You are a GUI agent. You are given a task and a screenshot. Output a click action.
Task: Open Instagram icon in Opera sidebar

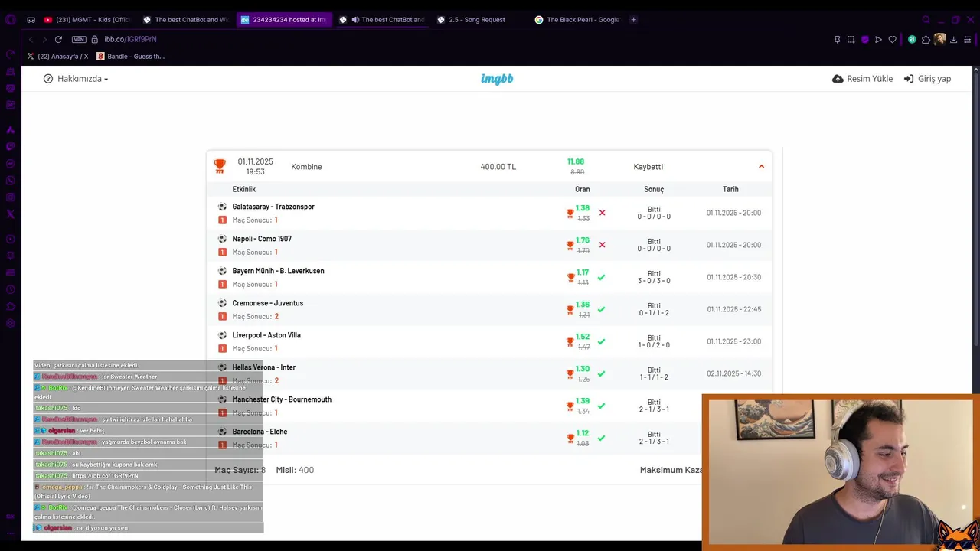(x=11, y=197)
